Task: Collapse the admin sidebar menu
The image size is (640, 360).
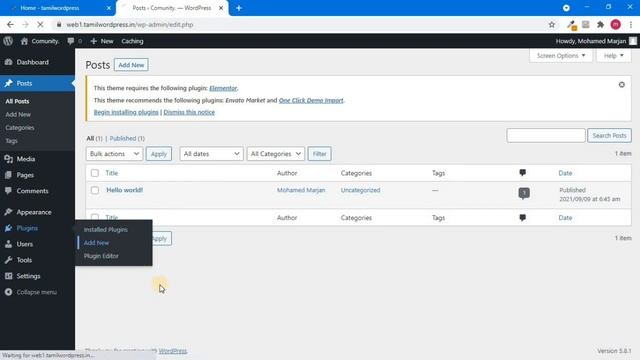Action: point(36,292)
